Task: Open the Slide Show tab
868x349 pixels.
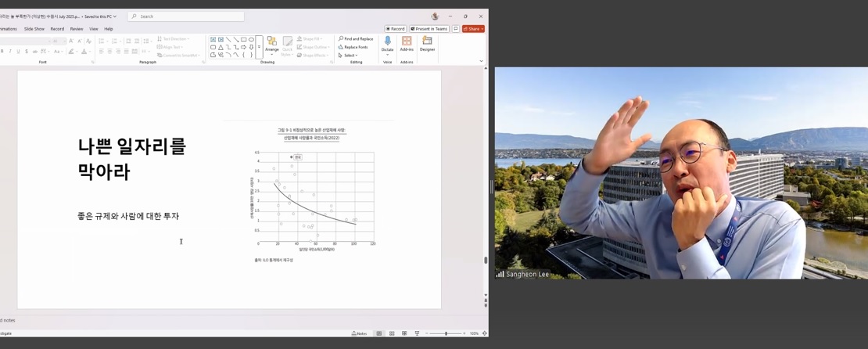Action: (x=34, y=29)
